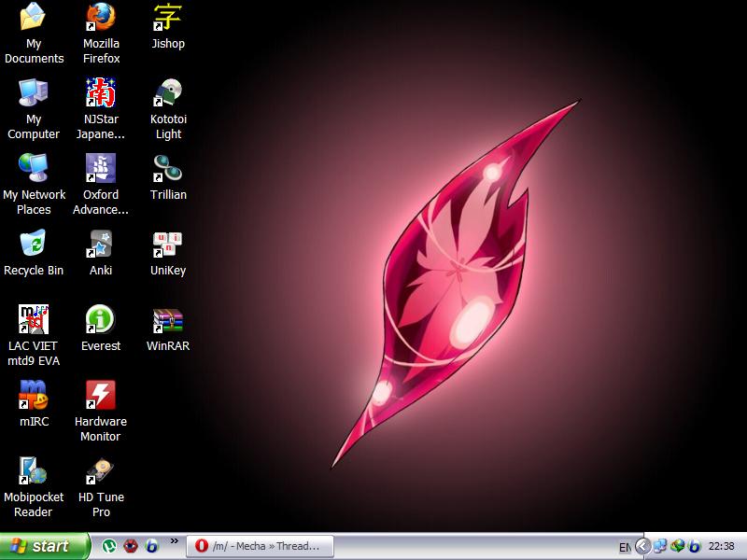Click the EN language bar indicator
747x560 pixels.
pyautogui.click(x=625, y=547)
